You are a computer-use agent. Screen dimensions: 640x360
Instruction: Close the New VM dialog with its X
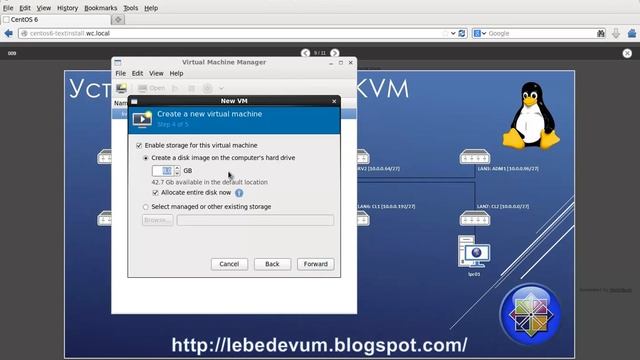[x=334, y=101]
